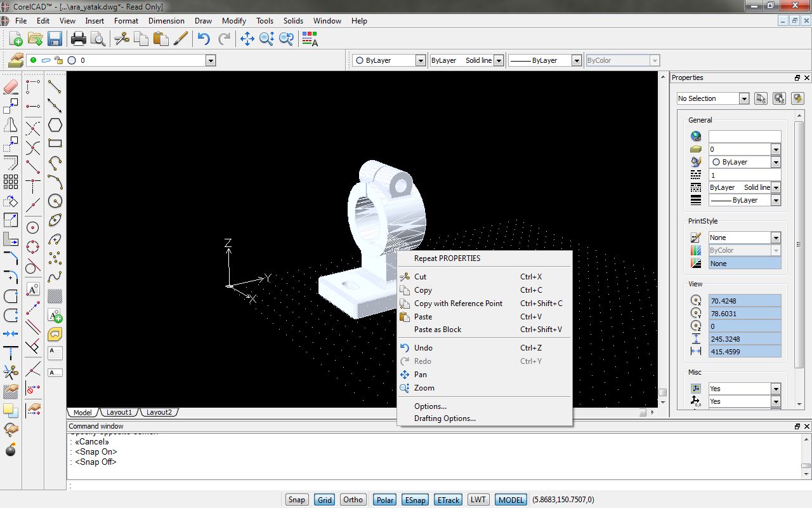This screenshot has width=812, height=508.
Task: Switch to the Layout2 tab
Action: coord(159,412)
